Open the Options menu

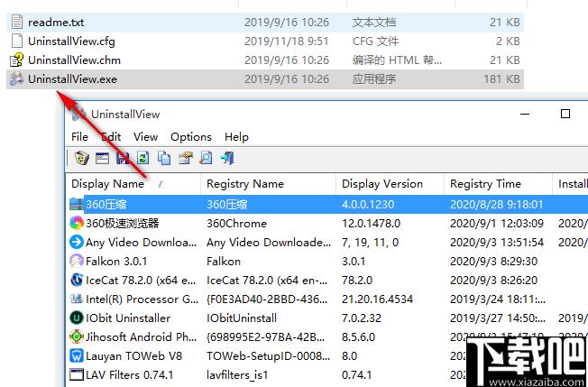(190, 137)
